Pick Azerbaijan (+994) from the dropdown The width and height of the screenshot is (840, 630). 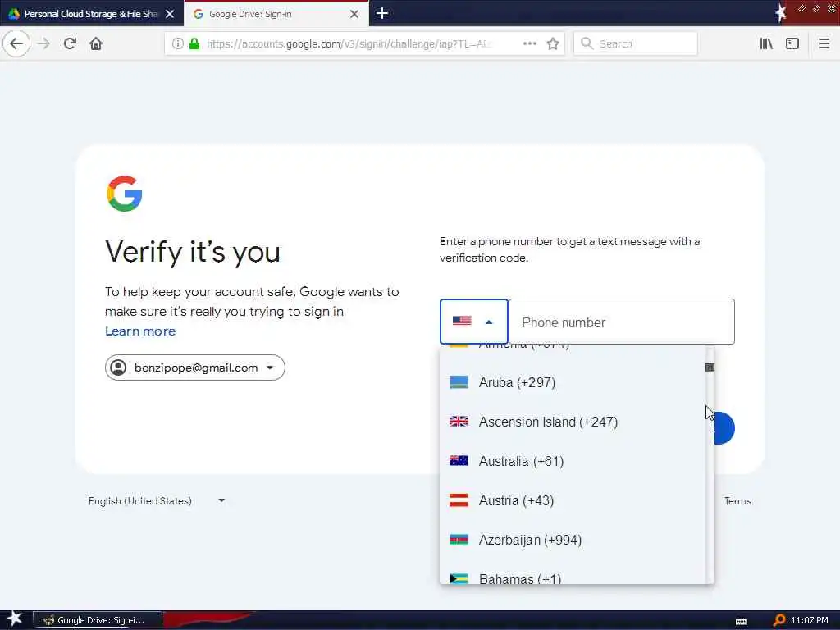[x=573, y=540]
